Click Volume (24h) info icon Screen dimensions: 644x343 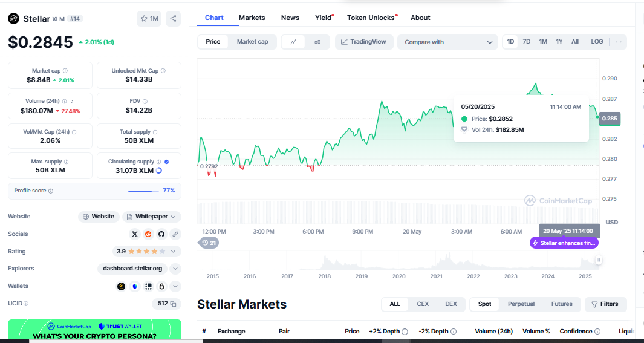[65, 101]
